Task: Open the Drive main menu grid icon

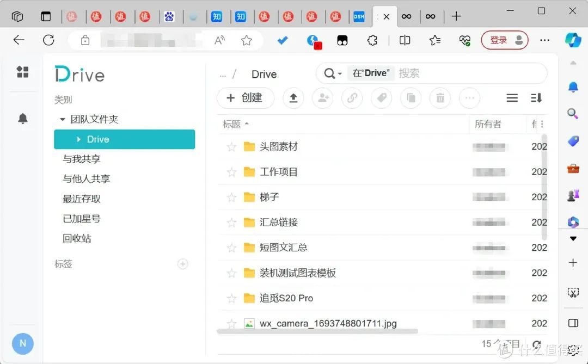Action: tap(22, 72)
